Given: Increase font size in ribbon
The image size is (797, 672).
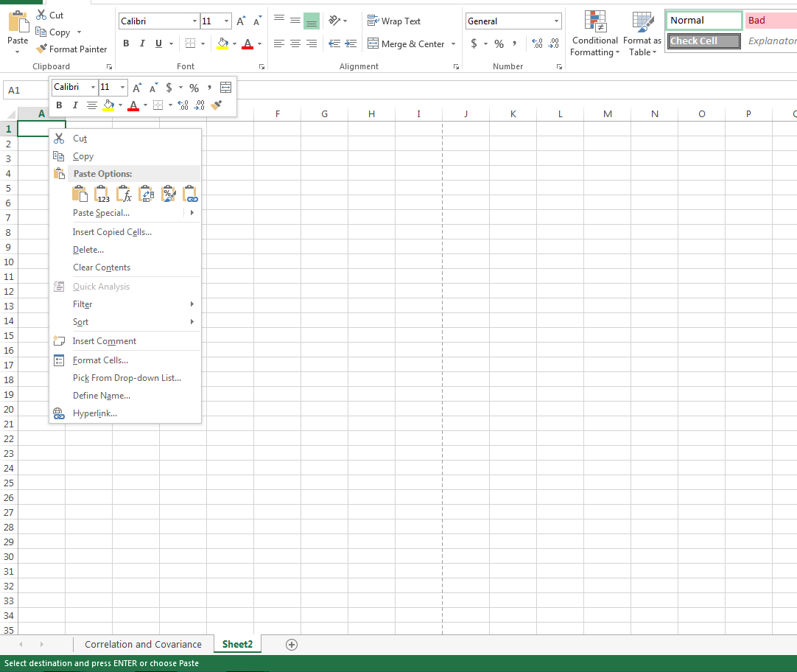Looking at the screenshot, I should 241,21.
